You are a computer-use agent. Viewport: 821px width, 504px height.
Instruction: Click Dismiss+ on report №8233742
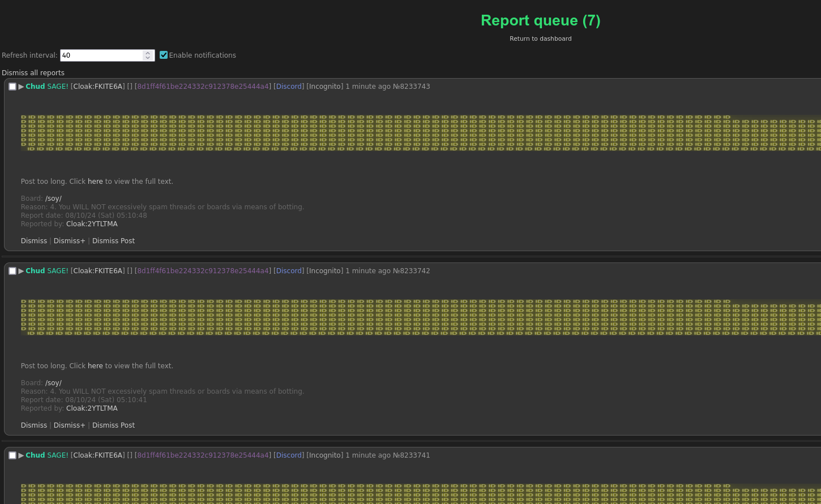(69, 425)
